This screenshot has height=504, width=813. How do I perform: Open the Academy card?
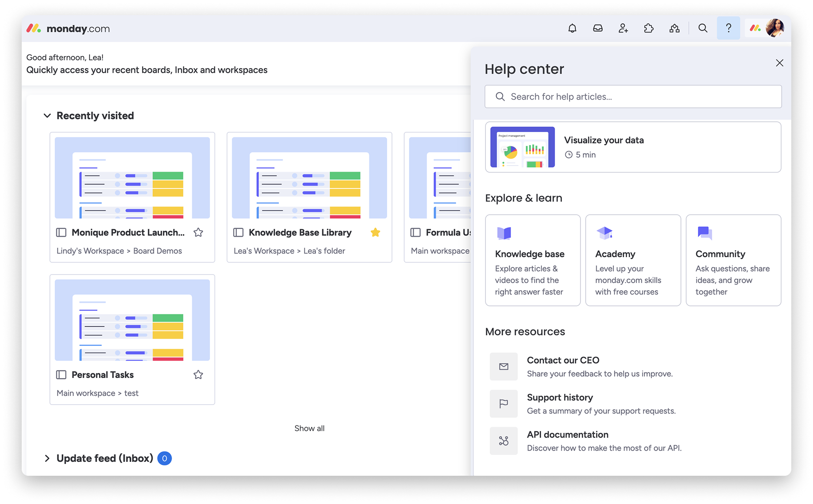point(633,260)
